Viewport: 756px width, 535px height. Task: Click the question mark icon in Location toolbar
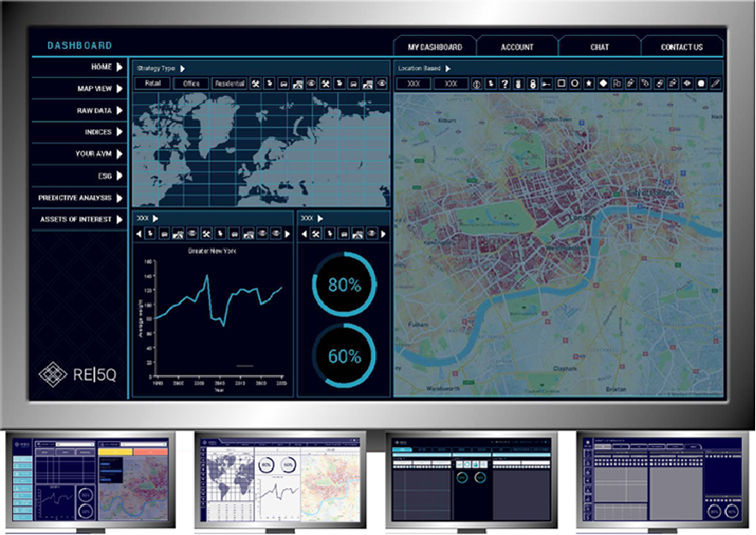(505, 84)
